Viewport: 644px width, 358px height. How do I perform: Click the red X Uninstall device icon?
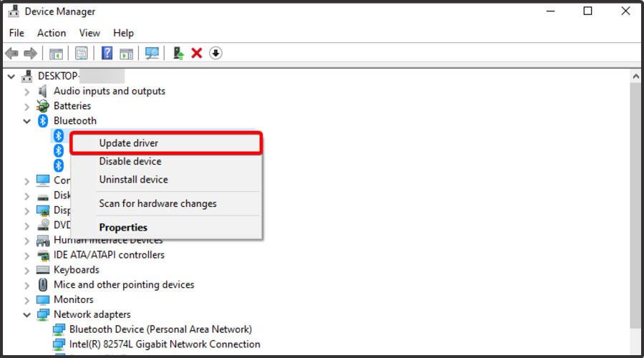pos(197,53)
